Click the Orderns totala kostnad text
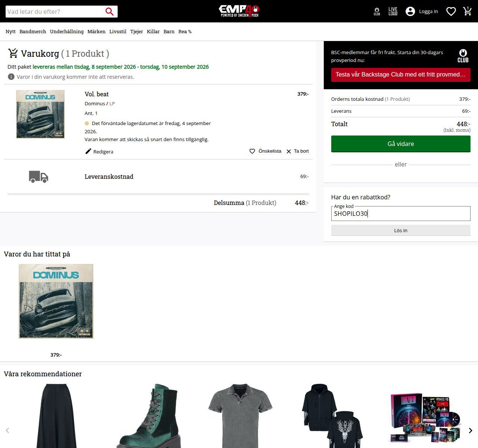The width and height of the screenshot is (478, 448). point(357,99)
